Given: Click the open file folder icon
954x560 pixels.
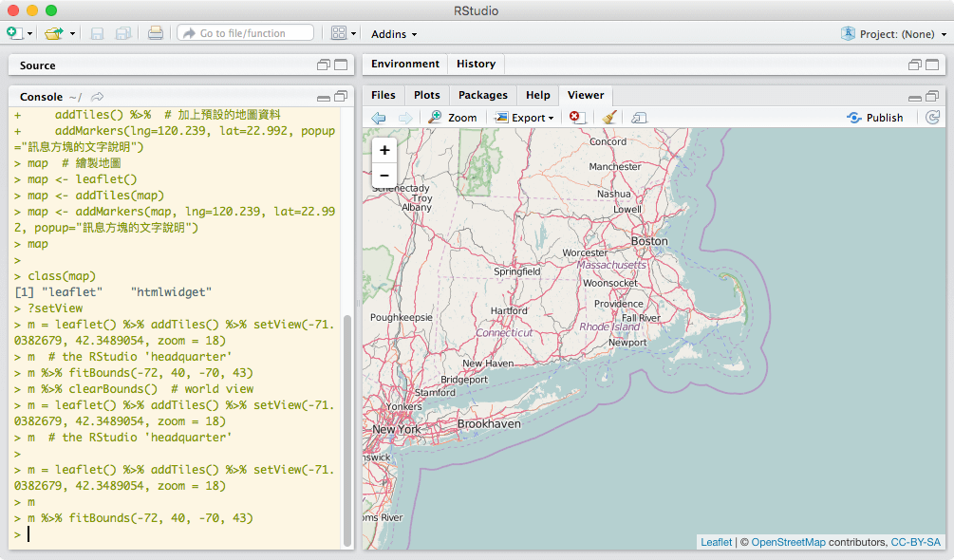Looking at the screenshot, I should [54, 33].
